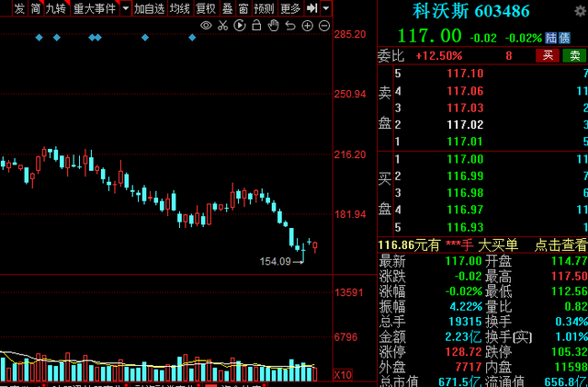This screenshot has height=387, width=588.
Task: Toggle the 均线 moving average lines
Action: click(180, 8)
